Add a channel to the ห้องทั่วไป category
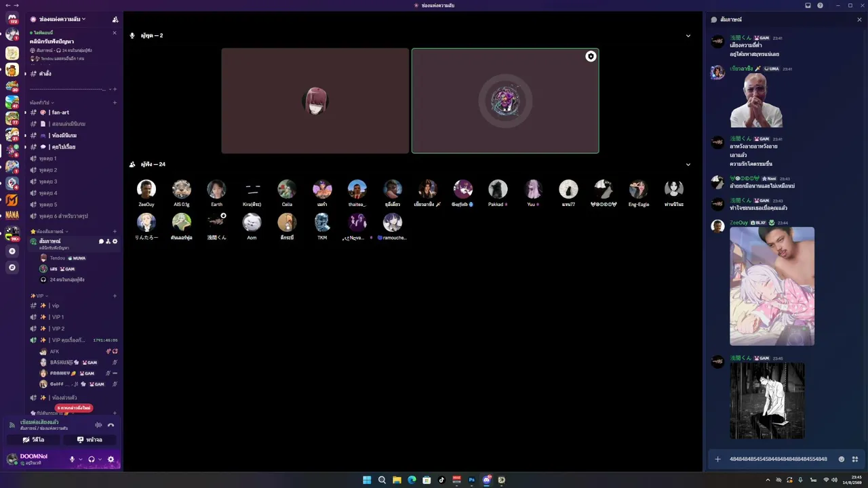868x488 pixels. [x=115, y=102]
